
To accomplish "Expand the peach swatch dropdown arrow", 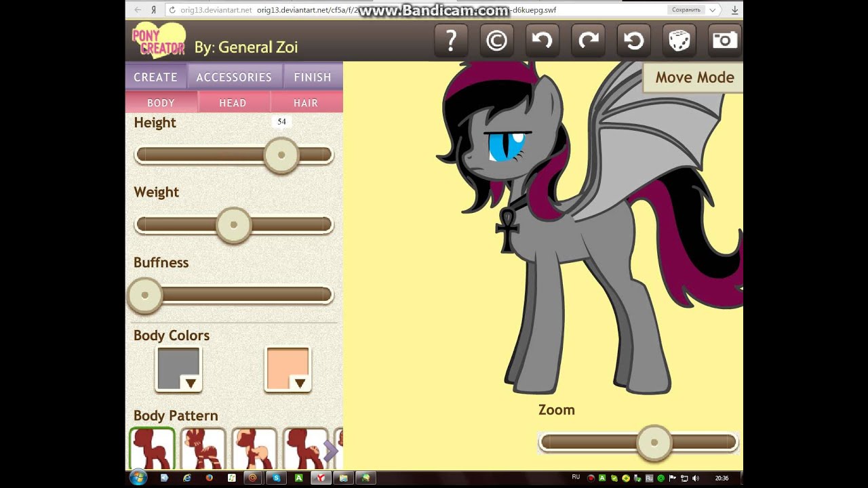I will tap(300, 384).
